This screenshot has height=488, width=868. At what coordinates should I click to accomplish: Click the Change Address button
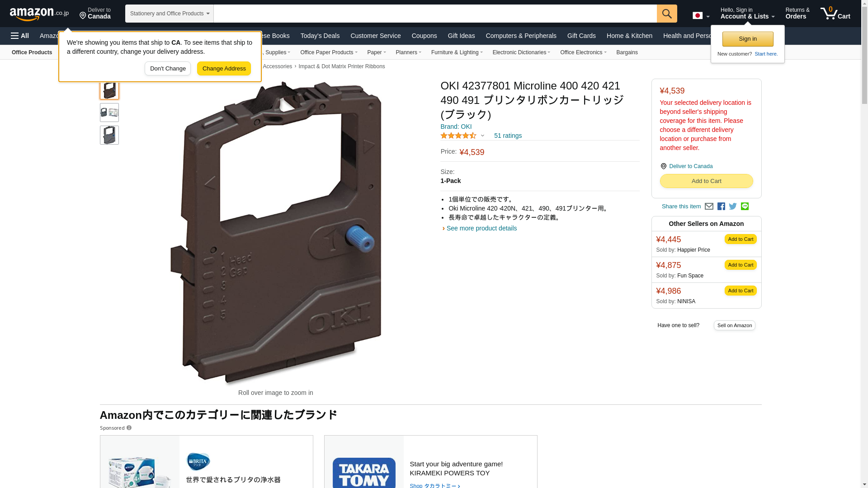[224, 69]
